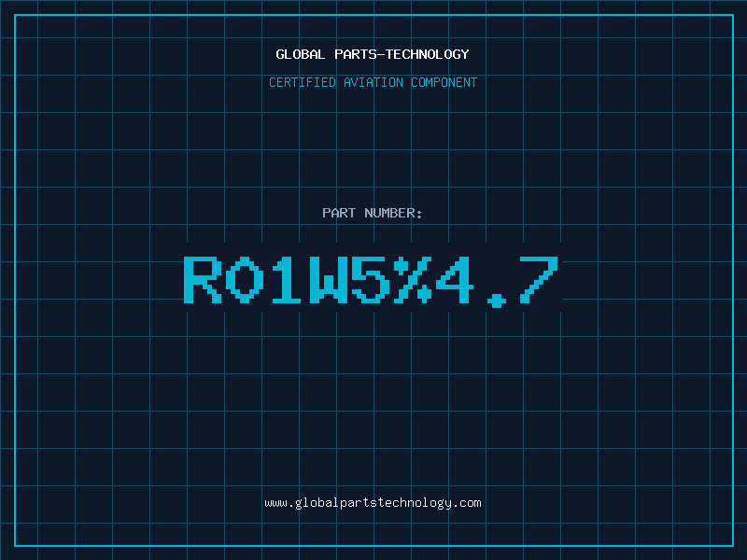
Task: Click the part number 'R01W5%4.7'
Action: pos(371,282)
